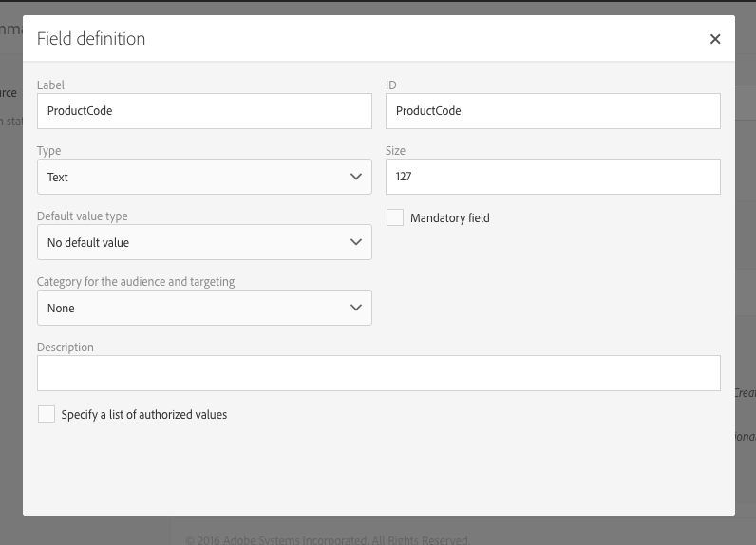Click the Size field showing 127
This screenshot has width=756, height=545.
[552, 177]
